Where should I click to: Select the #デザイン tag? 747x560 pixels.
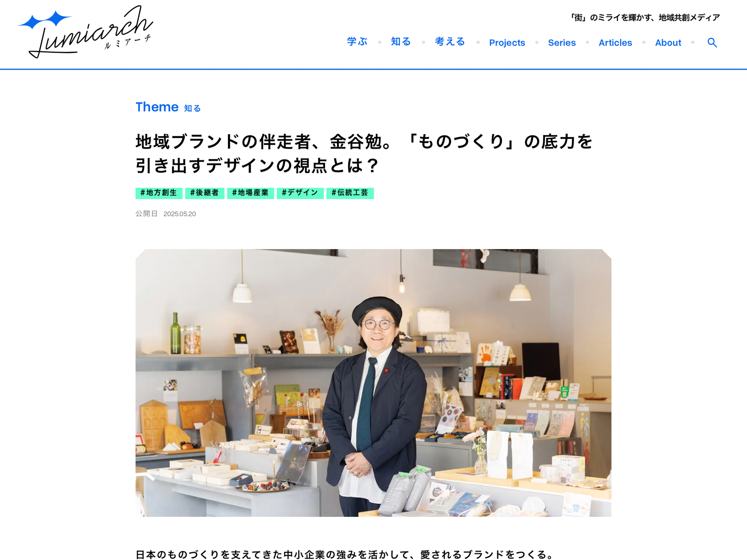tap(300, 193)
